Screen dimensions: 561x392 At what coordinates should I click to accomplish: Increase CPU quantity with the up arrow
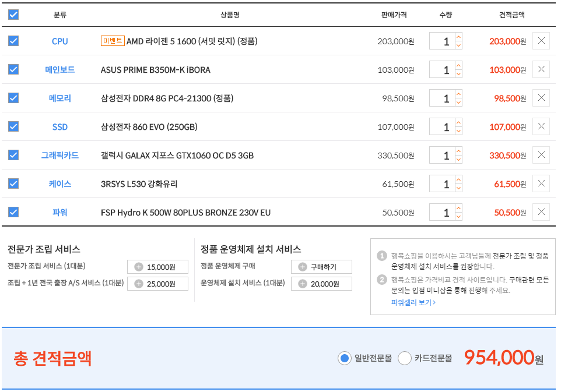[x=458, y=37]
